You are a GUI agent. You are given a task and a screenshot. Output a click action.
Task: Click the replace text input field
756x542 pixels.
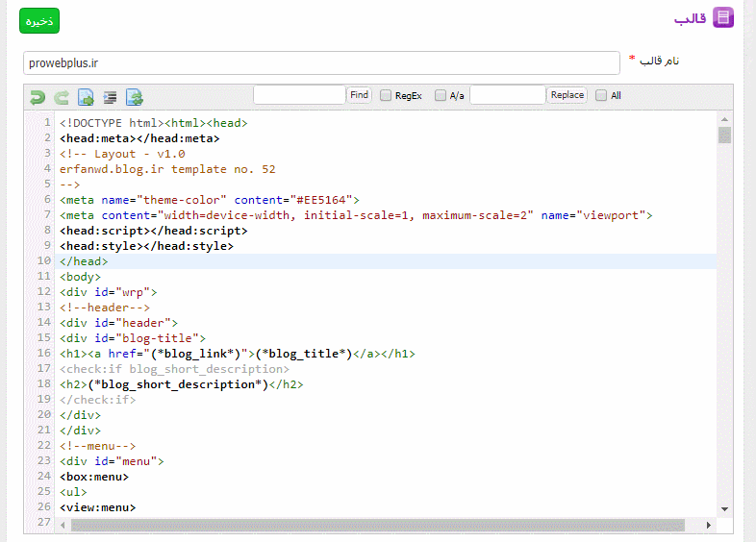tap(507, 95)
